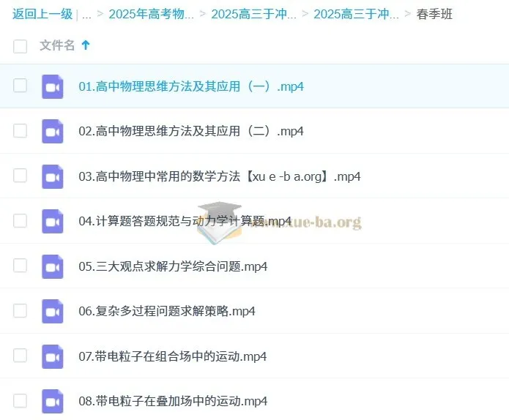Open 03.高中物理中常用的数学方法 video file

[x=220, y=176]
